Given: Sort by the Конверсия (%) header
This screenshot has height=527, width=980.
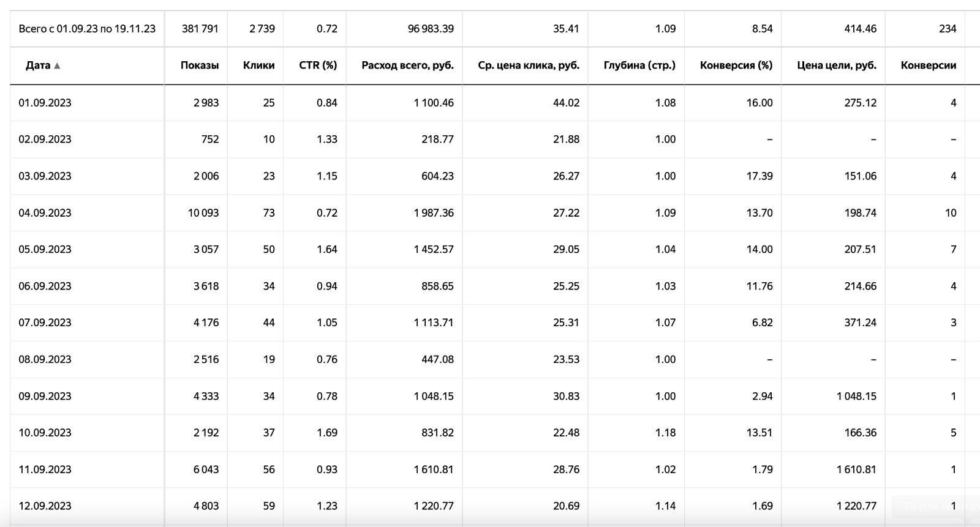Looking at the screenshot, I should 736,65.
